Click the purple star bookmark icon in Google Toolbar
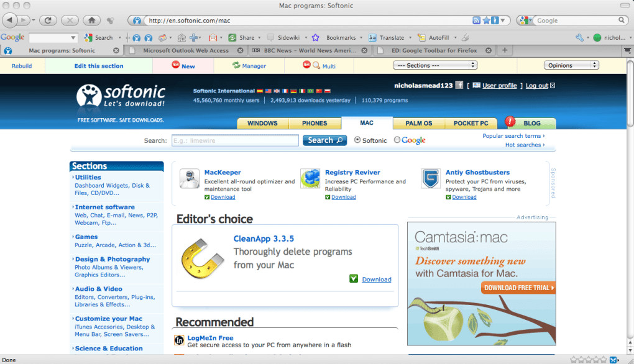The height and width of the screenshot is (364, 634). 315,37
